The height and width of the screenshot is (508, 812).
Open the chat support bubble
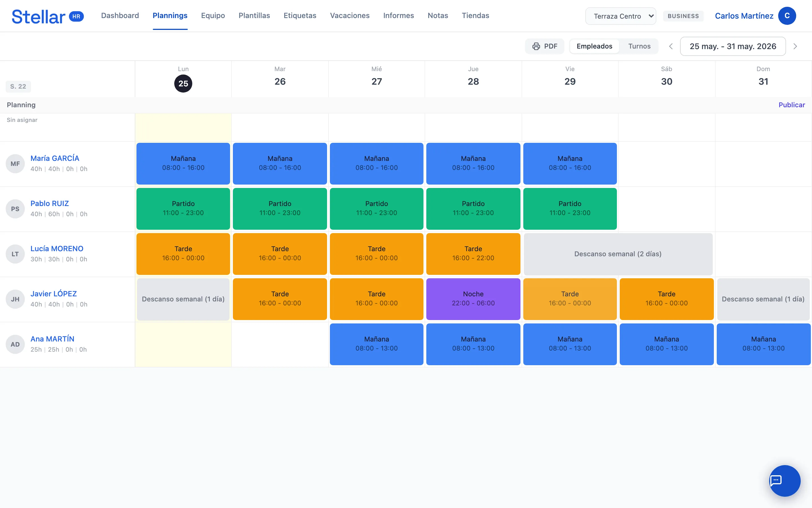tap(784, 480)
